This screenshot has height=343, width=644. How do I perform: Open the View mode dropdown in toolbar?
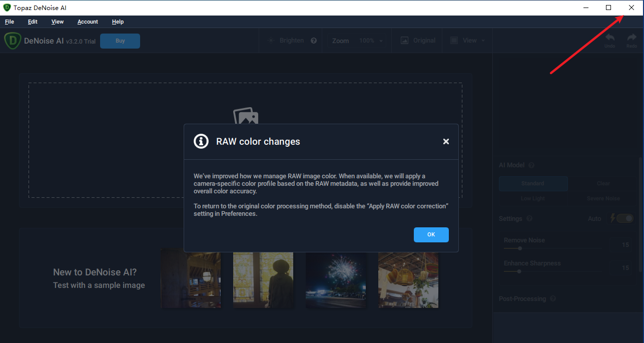tap(467, 41)
